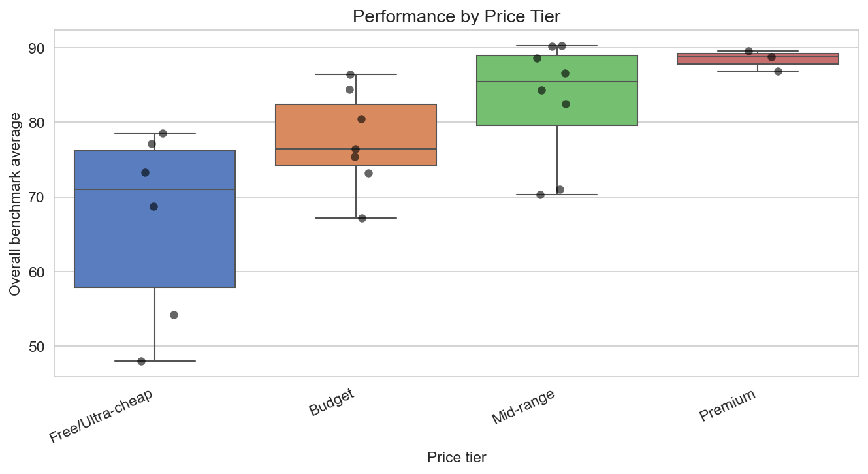Click the chart title Performance by Price Tier
This screenshot has height=474, width=868.
tap(457, 16)
